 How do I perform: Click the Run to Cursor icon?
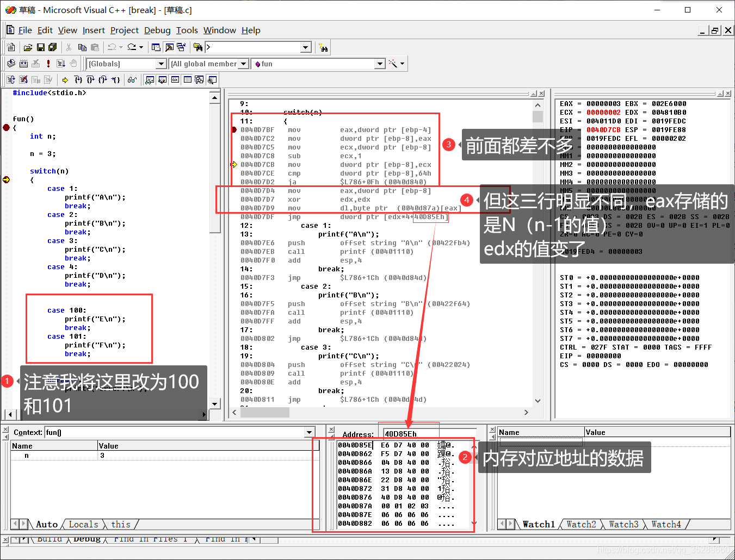tap(115, 80)
